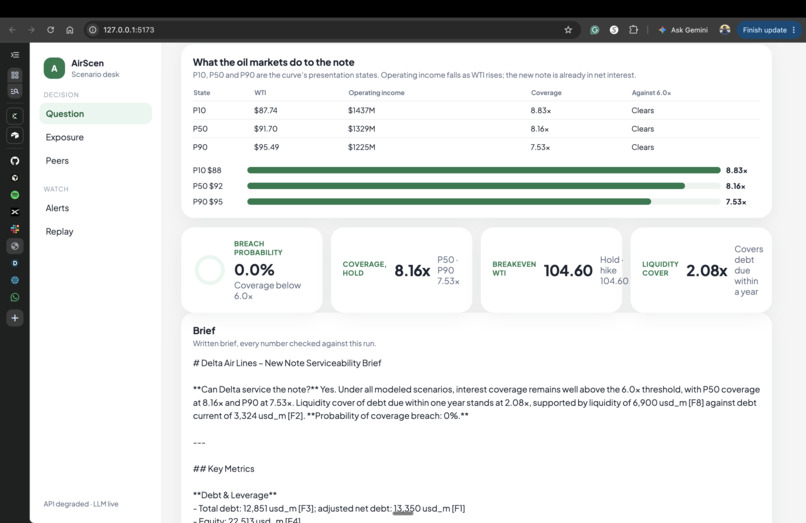The width and height of the screenshot is (806, 523).
Task: Click the AirScen green A logo
Action: 54,68
